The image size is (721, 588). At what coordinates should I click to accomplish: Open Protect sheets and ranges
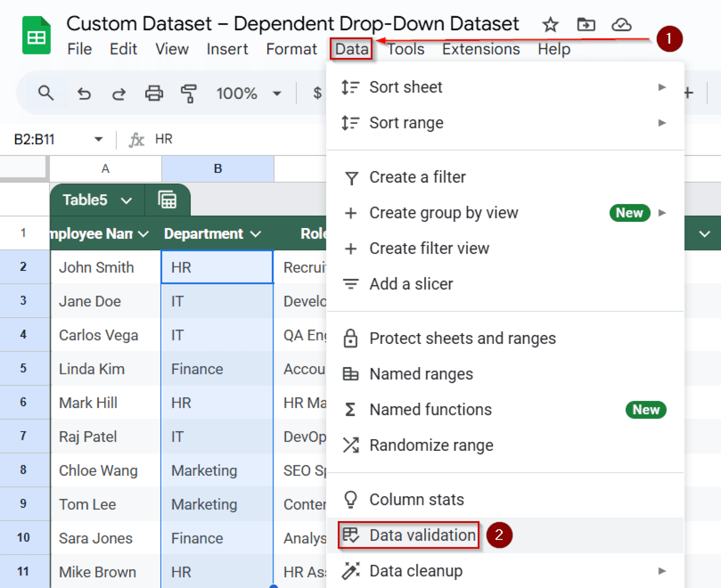pyautogui.click(x=462, y=338)
